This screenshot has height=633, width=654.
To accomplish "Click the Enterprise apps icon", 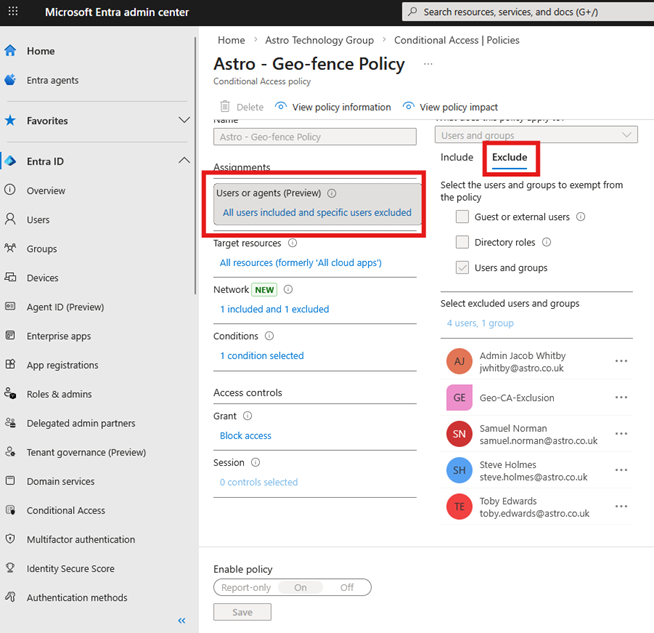I will click(x=10, y=336).
